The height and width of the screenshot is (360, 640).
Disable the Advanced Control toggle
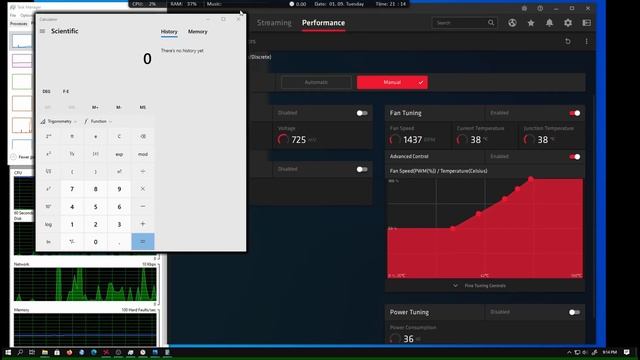(575, 157)
